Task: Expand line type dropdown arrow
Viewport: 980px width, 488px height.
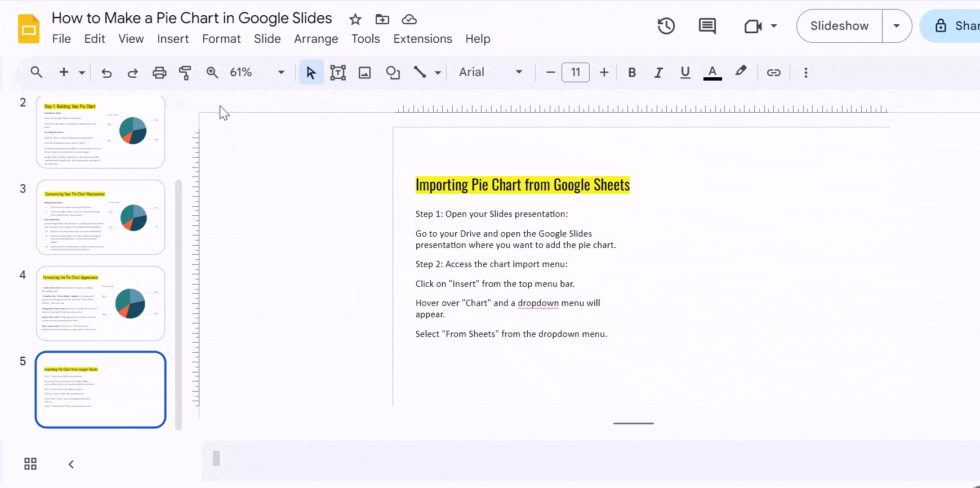Action: coord(438,73)
